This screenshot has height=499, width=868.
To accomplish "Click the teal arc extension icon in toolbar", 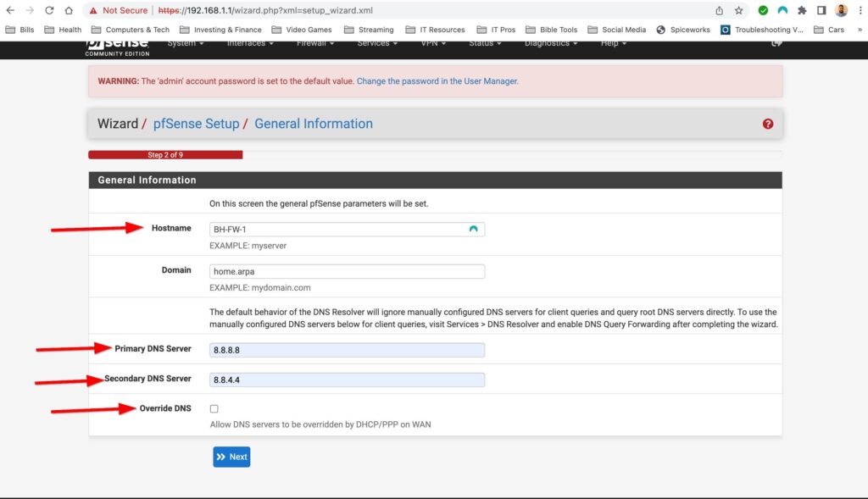I will point(782,10).
